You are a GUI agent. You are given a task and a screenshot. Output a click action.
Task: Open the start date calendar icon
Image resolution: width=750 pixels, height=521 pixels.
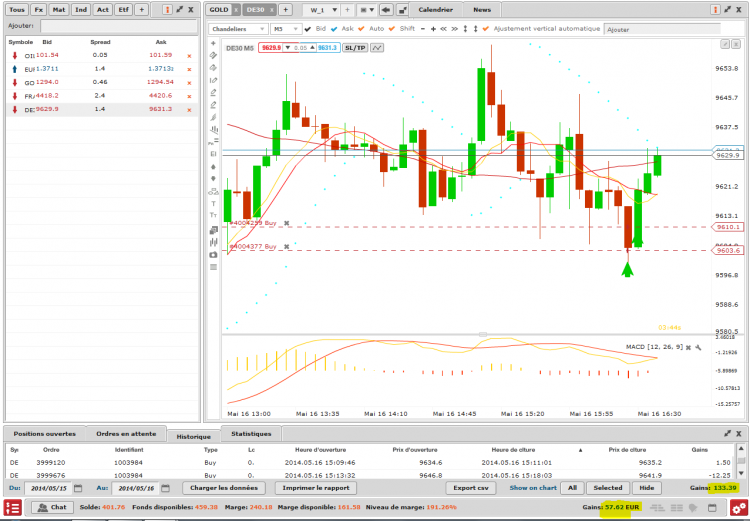click(x=78, y=488)
